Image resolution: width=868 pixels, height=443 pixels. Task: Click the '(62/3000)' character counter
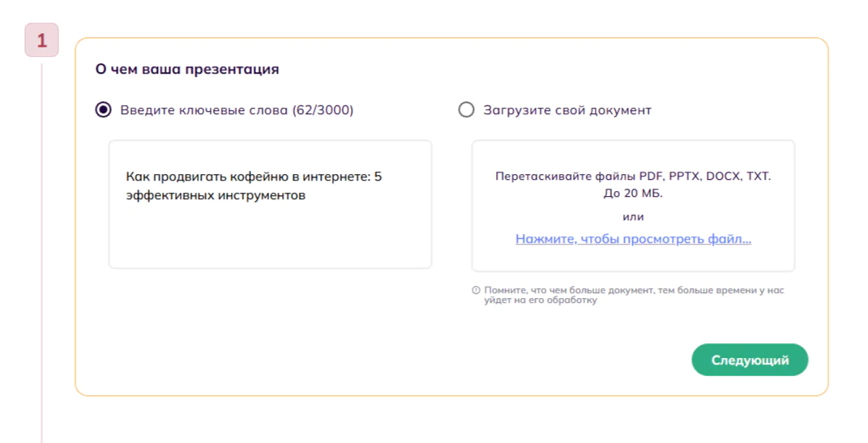tap(323, 110)
